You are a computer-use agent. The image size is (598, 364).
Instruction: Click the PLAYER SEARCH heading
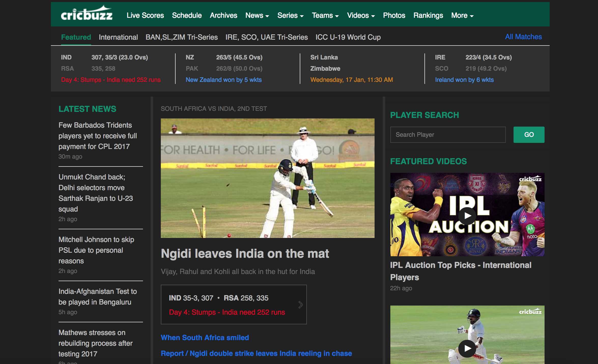point(424,115)
